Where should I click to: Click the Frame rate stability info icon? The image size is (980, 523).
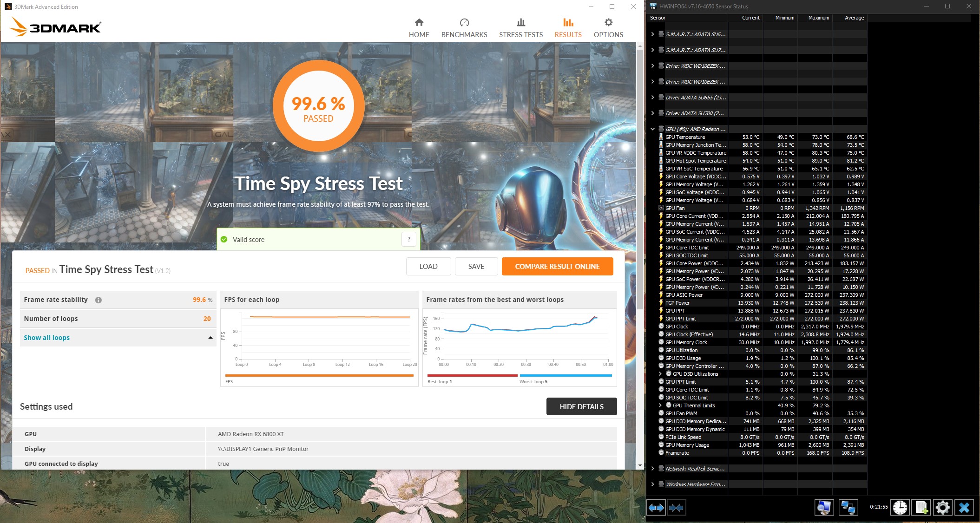point(99,300)
